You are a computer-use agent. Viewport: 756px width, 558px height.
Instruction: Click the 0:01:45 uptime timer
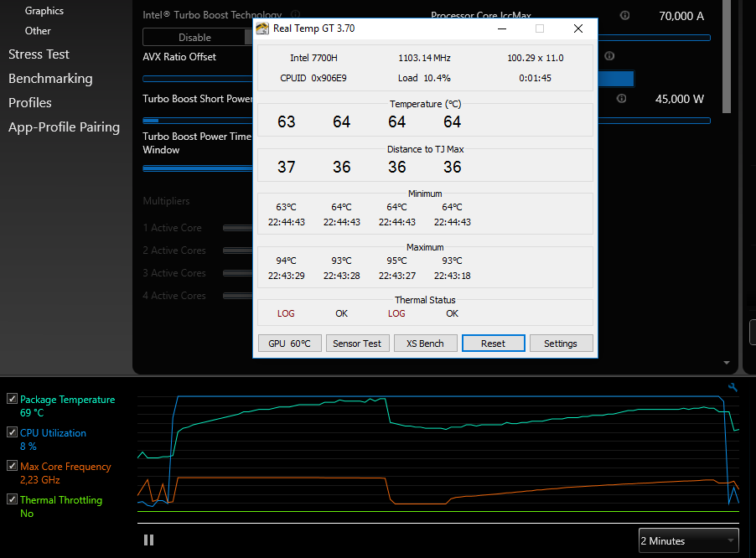point(536,78)
